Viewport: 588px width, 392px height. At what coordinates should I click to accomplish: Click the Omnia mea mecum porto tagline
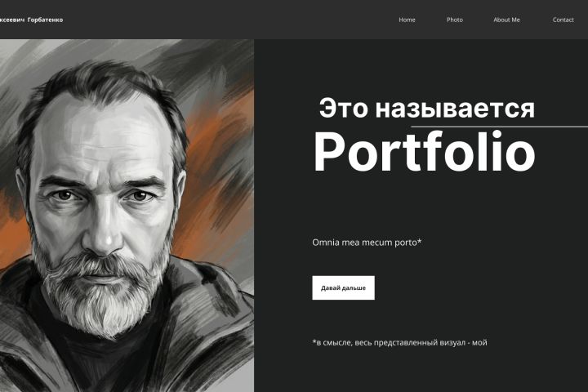point(367,243)
